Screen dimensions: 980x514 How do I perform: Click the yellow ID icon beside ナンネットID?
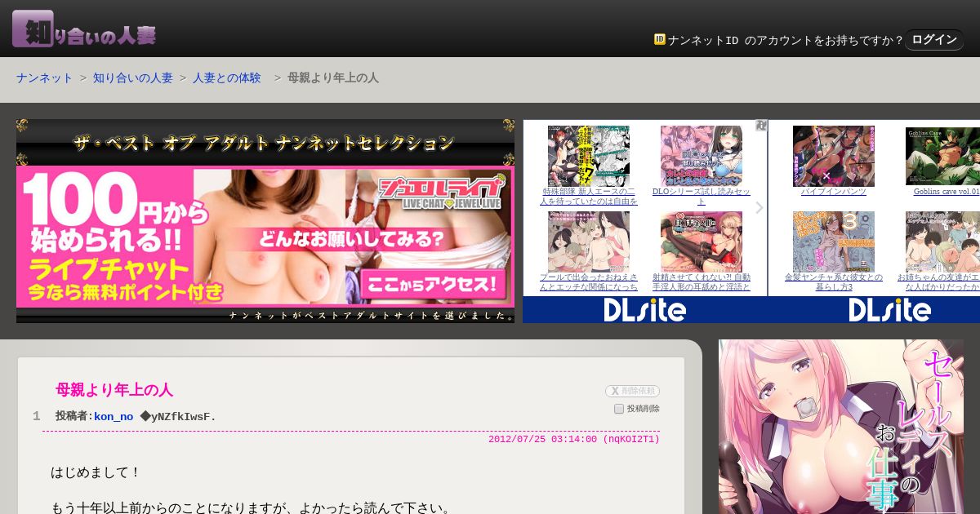pos(660,39)
